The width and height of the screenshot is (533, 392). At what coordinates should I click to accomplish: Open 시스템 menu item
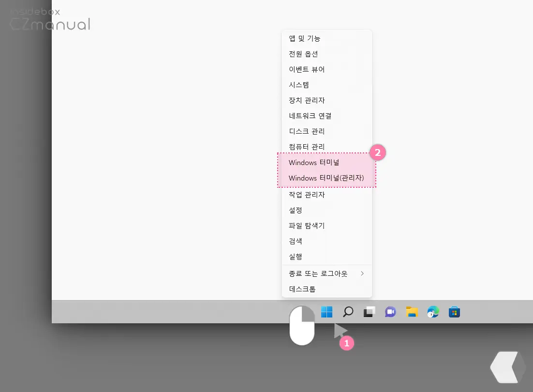[327, 85]
